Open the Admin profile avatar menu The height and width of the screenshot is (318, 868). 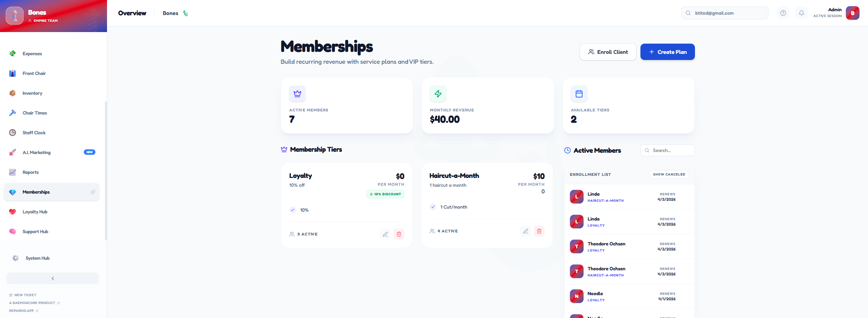point(853,13)
